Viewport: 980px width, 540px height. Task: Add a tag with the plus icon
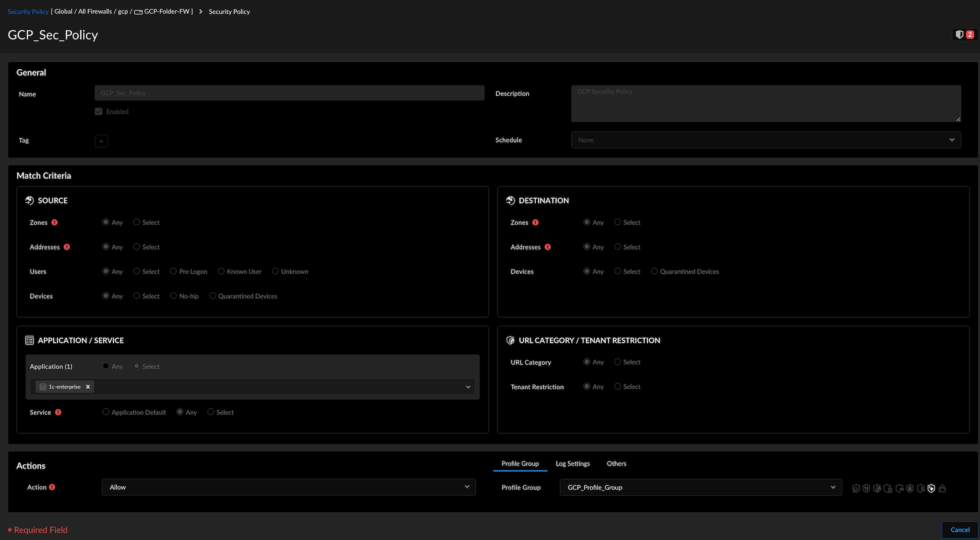pyautogui.click(x=101, y=141)
